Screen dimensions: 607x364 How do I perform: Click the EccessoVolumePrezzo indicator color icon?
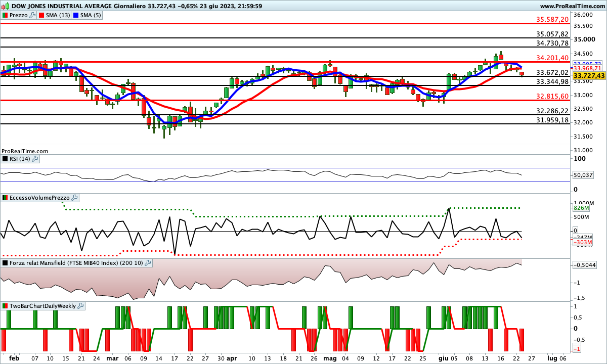point(5,198)
